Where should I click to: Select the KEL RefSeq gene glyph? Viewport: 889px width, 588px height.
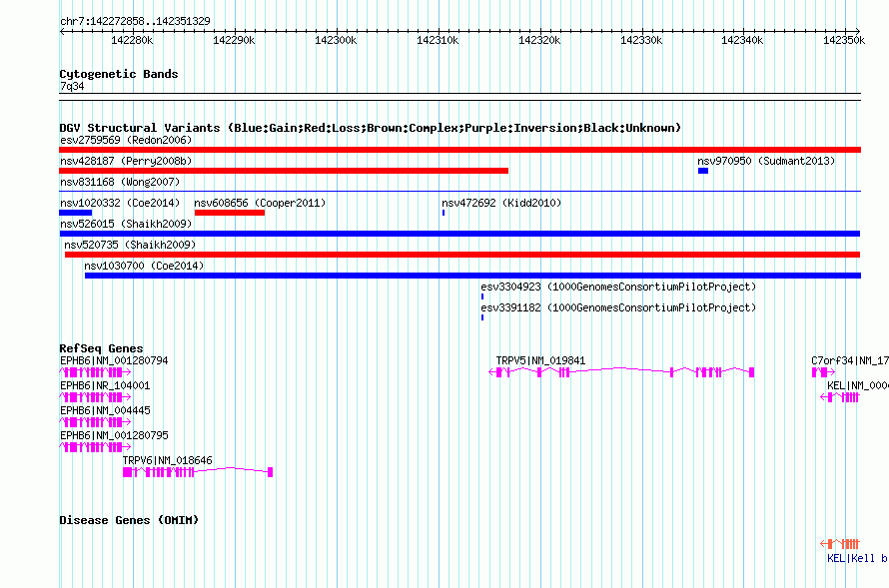coord(840,397)
